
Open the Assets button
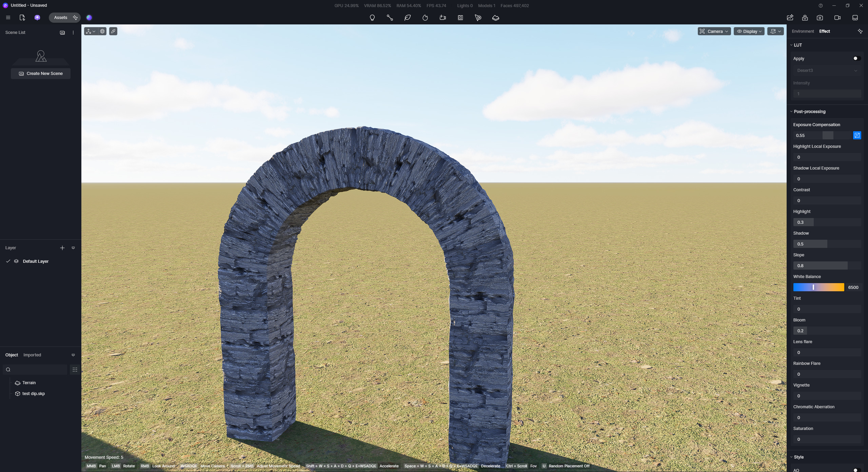[x=61, y=18]
